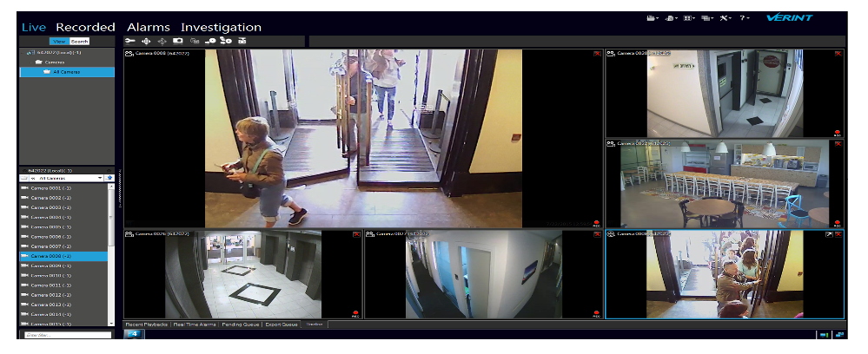Switch to the Recorded tab
The height and width of the screenshot is (354, 868).
click(x=85, y=27)
